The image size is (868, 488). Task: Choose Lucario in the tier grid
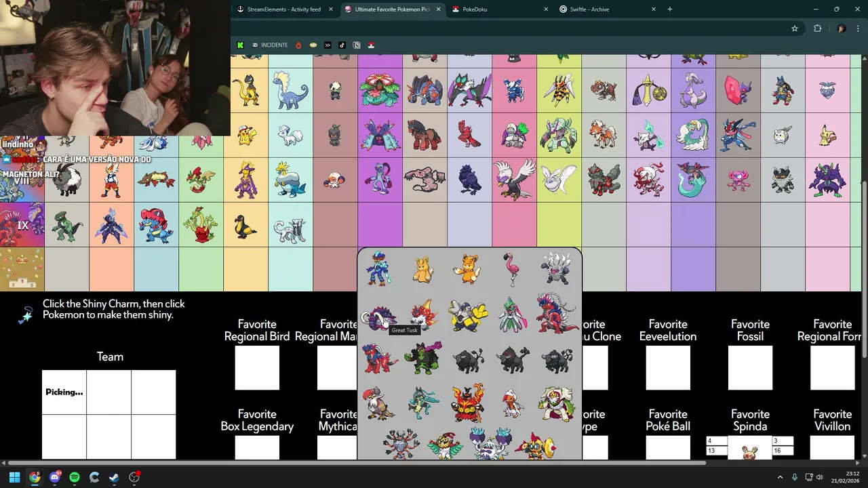(783, 90)
